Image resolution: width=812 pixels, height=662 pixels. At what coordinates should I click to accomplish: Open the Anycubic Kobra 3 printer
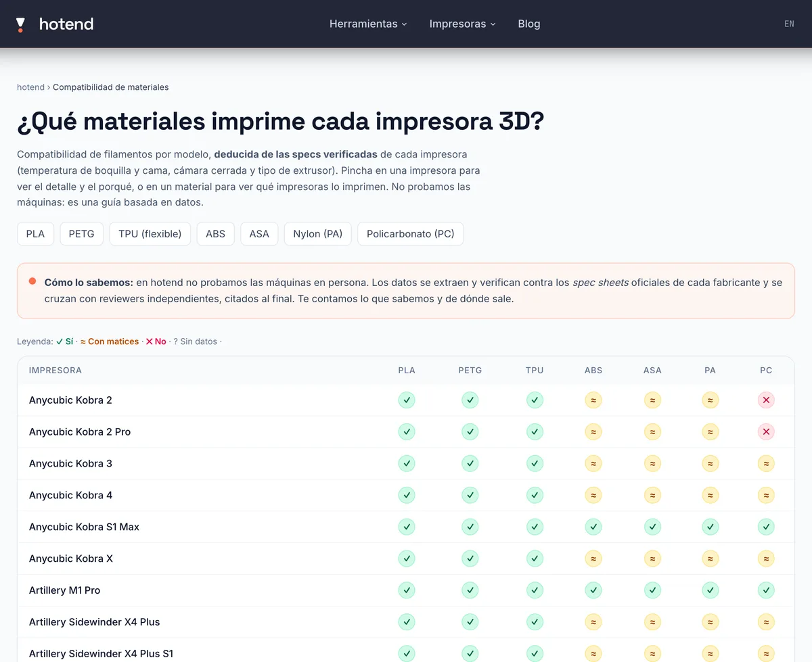pos(70,464)
